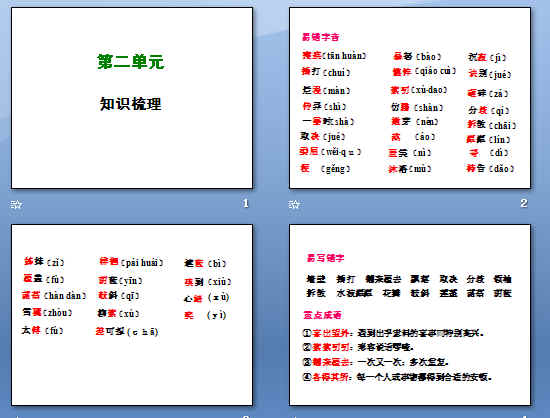Select the slide 3 thumbnail with continued pinyin list
Screen dimensions: 550x418
[132, 315]
